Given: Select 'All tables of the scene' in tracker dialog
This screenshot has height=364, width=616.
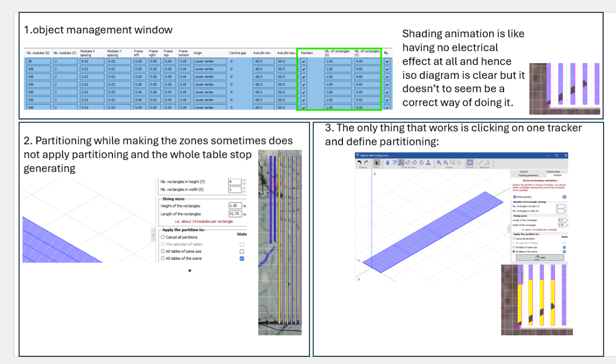Looking at the screenshot, I should (x=514, y=252).
